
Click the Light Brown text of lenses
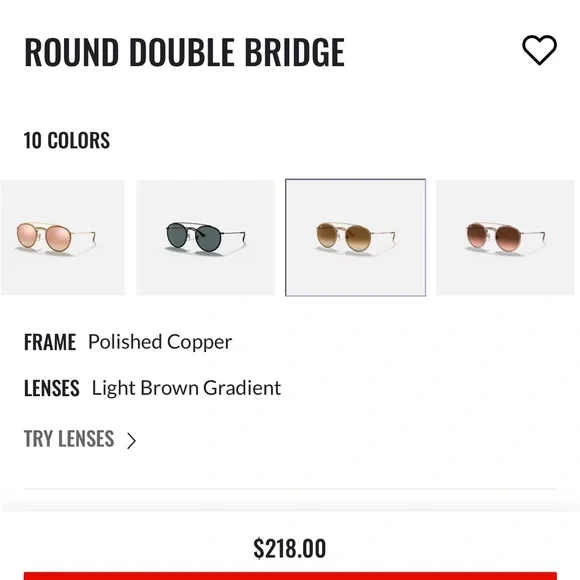(x=145, y=388)
